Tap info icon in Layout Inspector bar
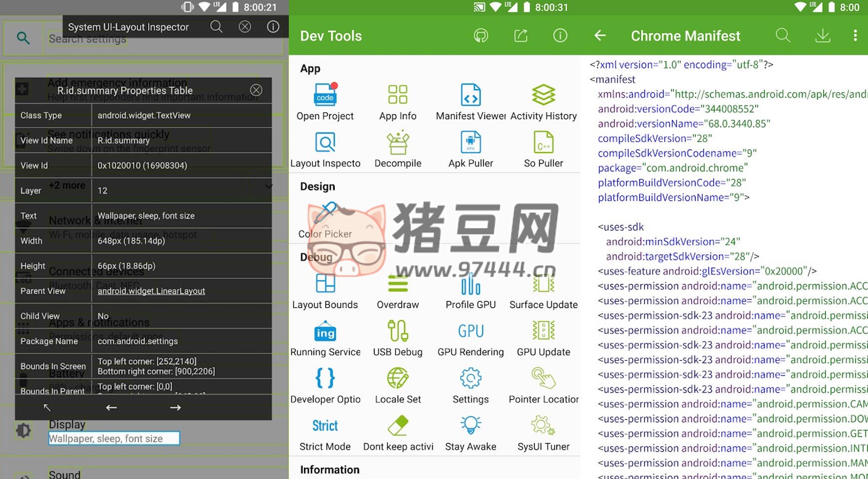This screenshot has width=868, height=479. click(x=273, y=26)
